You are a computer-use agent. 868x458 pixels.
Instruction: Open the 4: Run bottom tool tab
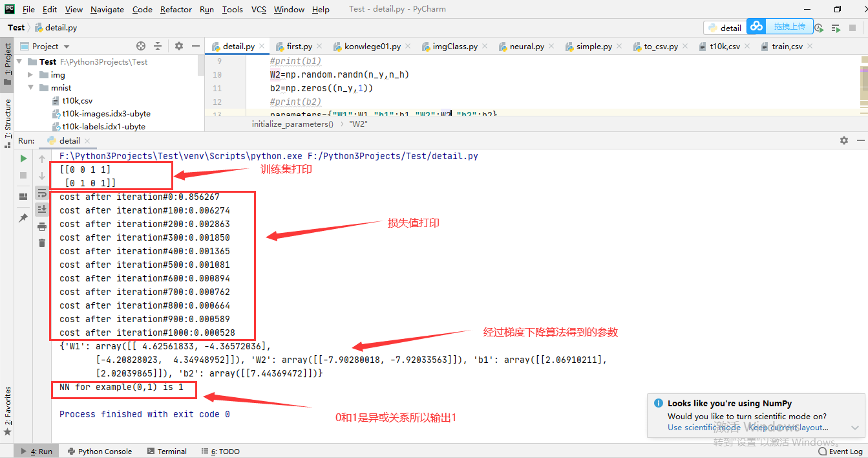37,451
